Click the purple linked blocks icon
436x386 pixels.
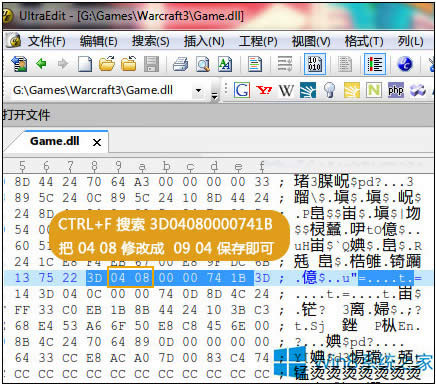tap(418, 90)
